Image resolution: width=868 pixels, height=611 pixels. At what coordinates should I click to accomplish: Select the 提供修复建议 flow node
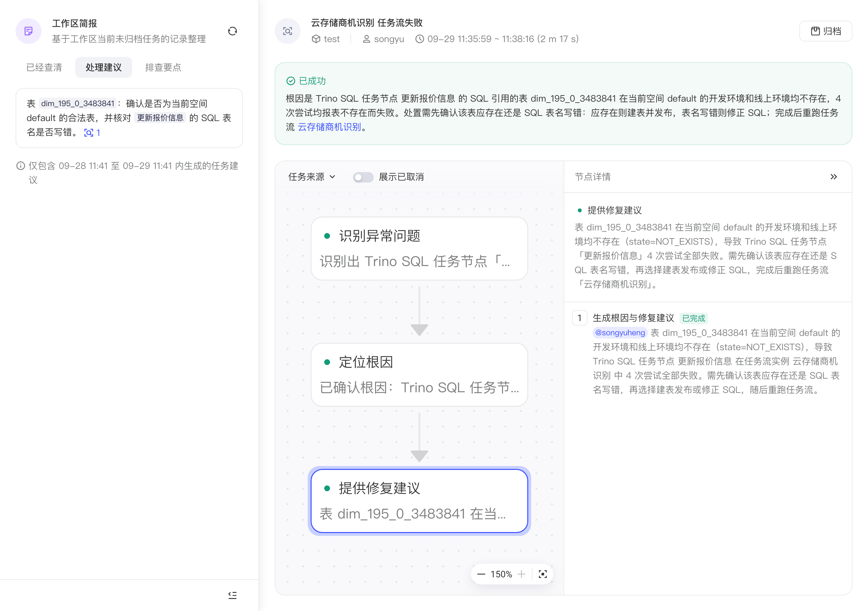[x=419, y=501]
